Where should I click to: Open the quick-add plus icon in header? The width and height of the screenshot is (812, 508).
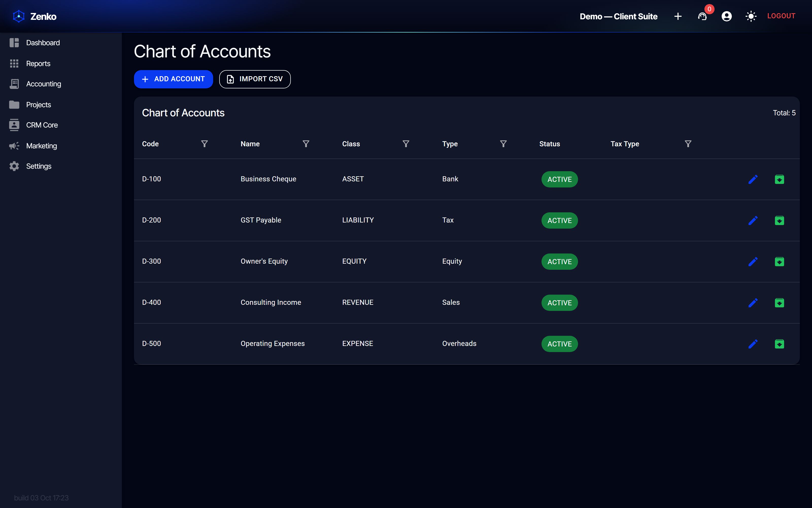pyautogui.click(x=678, y=16)
